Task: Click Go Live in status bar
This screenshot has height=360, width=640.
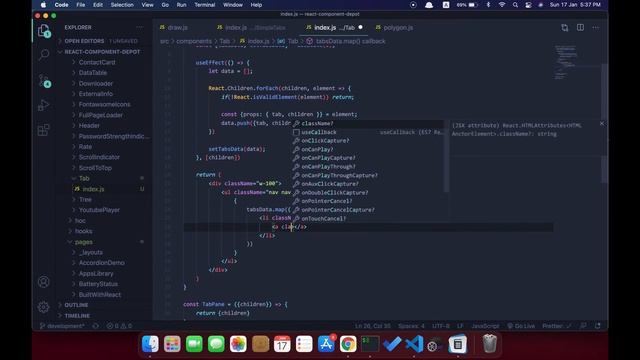Action: point(521,326)
